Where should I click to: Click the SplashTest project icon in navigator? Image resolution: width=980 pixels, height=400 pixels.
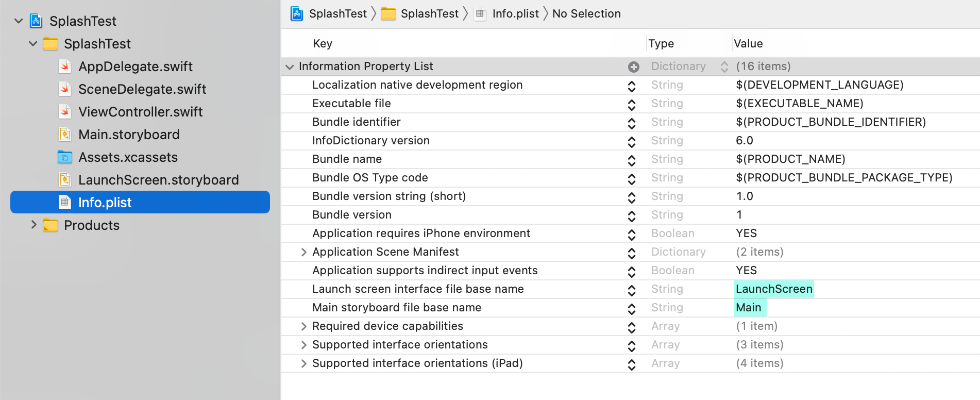[x=36, y=21]
